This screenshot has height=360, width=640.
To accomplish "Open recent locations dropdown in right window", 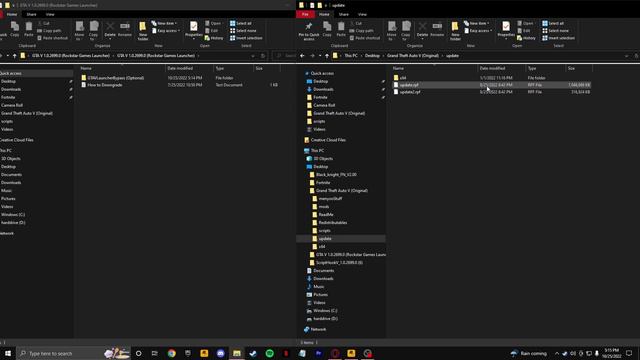I will pyautogui.click(x=320, y=56).
